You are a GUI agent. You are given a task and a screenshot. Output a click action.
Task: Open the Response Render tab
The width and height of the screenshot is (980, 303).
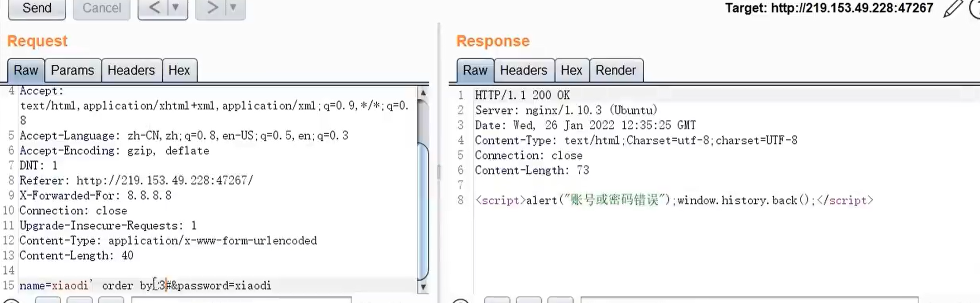(616, 70)
